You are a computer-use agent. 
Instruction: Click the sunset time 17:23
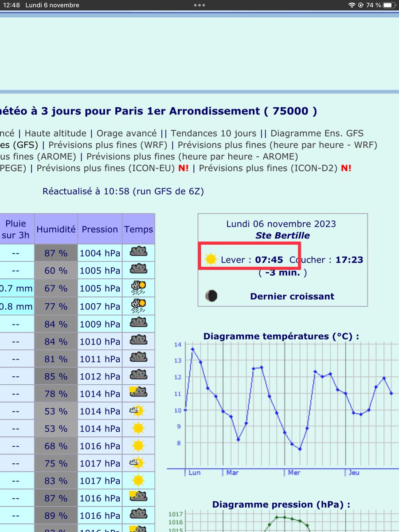[x=349, y=260]
